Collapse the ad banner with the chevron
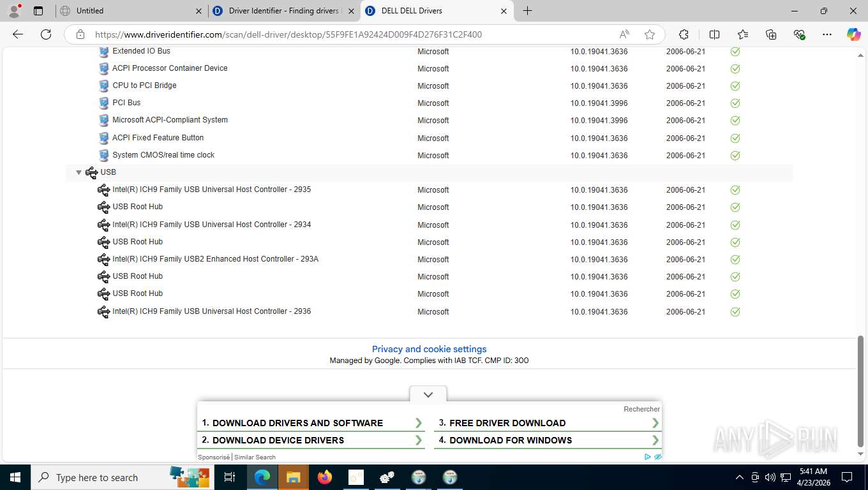This screenshot has height=490, width=868. 428,394
